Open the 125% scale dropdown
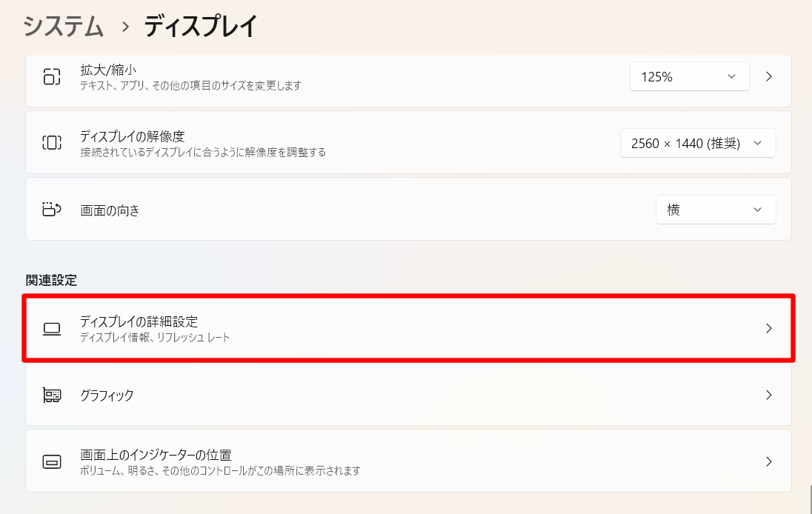This screenshot has width=812, height=514. 690,76
